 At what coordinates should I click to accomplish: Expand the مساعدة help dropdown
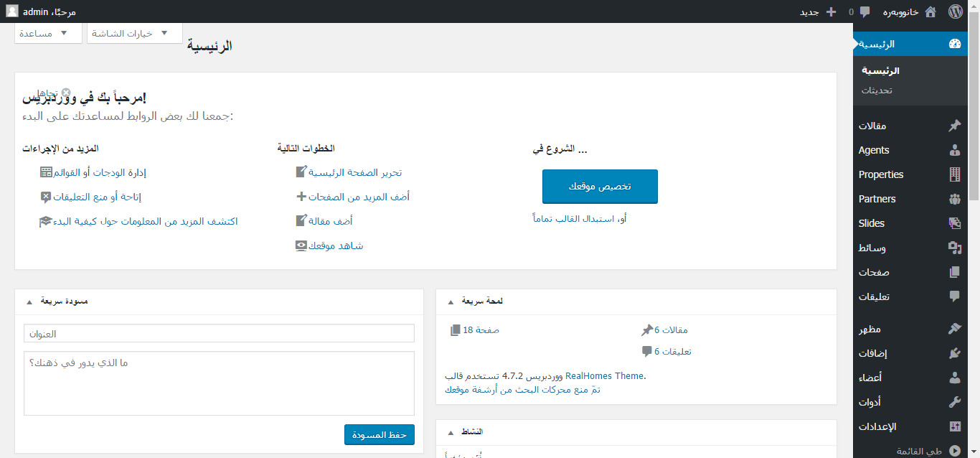pyautogui.click(x=48, y=33)
